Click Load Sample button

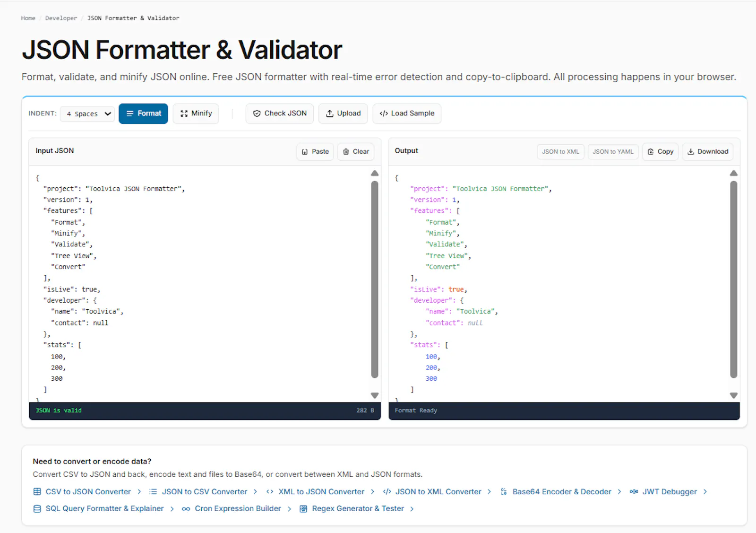click(407, 114)
